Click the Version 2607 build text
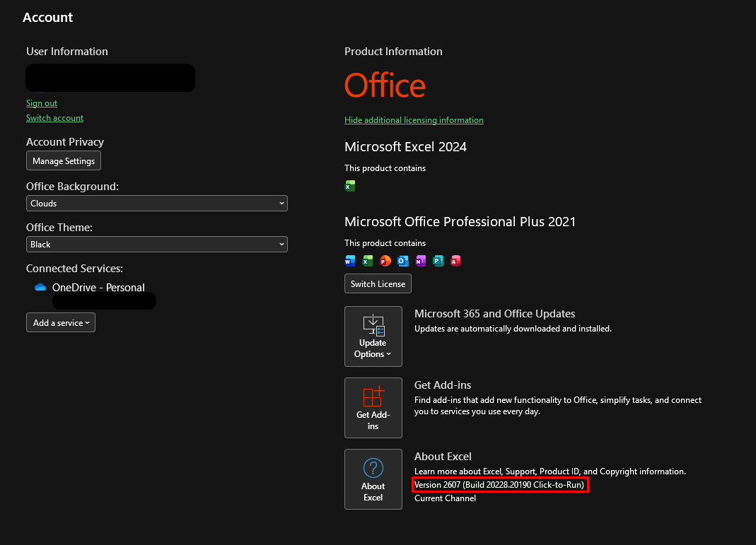756x545 pixels. click(x=499, y=485)
